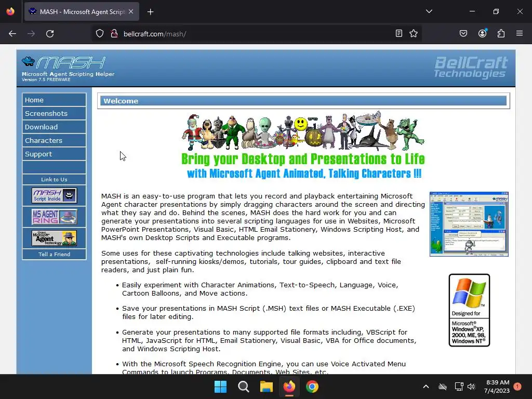Open the Firefox hamburger menu

point(520,33)
